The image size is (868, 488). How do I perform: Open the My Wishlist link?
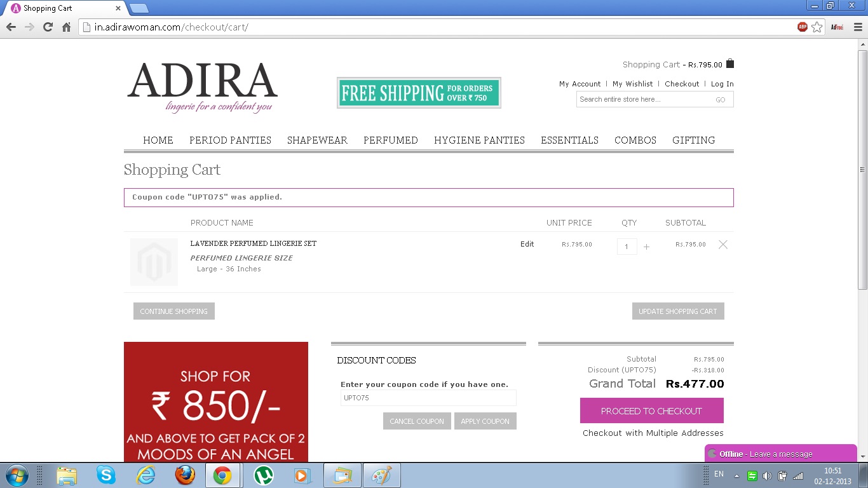pyautogui.click(x=632, y=84)
